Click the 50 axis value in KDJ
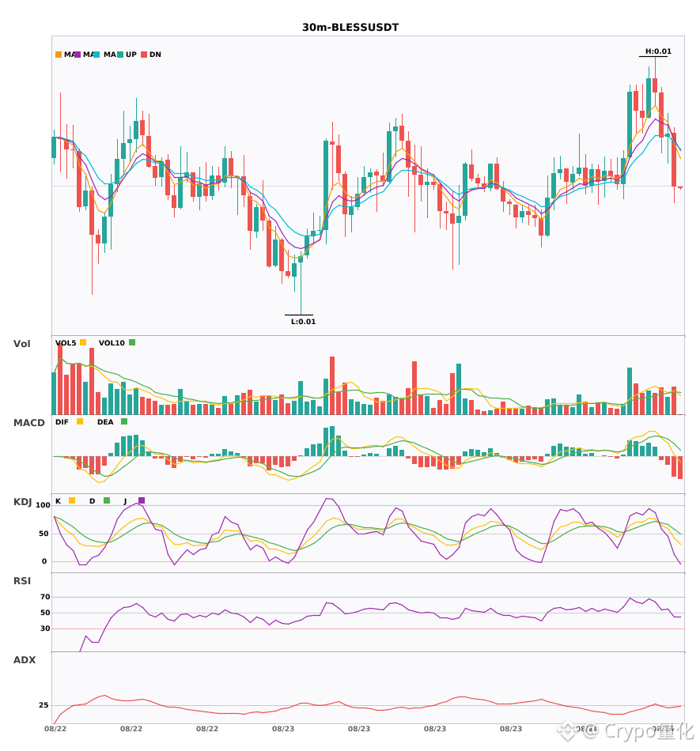 click(44, 534)
